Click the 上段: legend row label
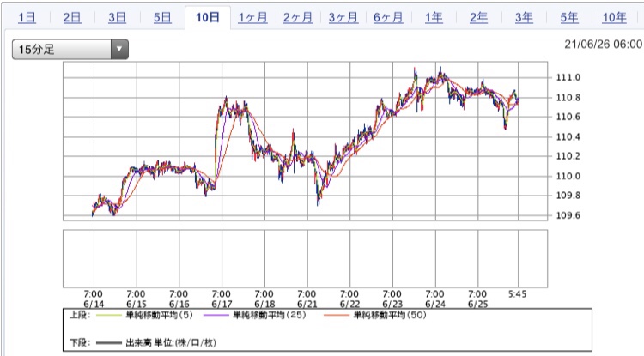The image size is (644, 356). pyautogui.click(x=80, y=315)
